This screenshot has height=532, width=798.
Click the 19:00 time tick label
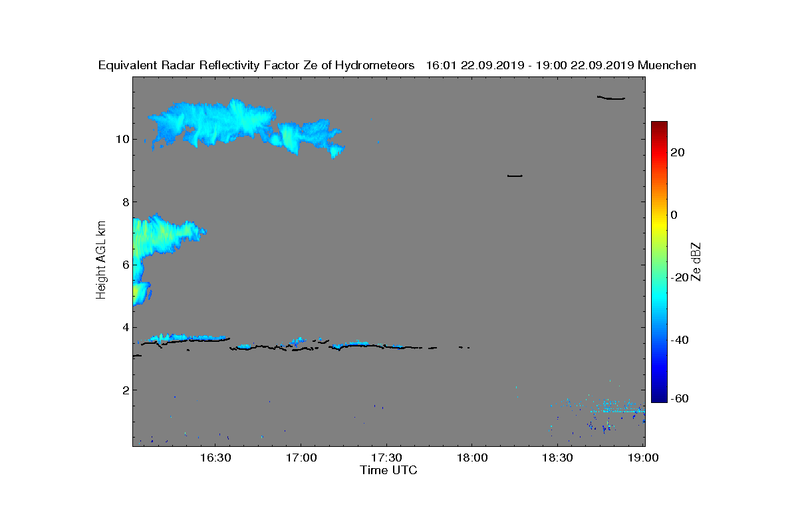[x=643, y=458]
